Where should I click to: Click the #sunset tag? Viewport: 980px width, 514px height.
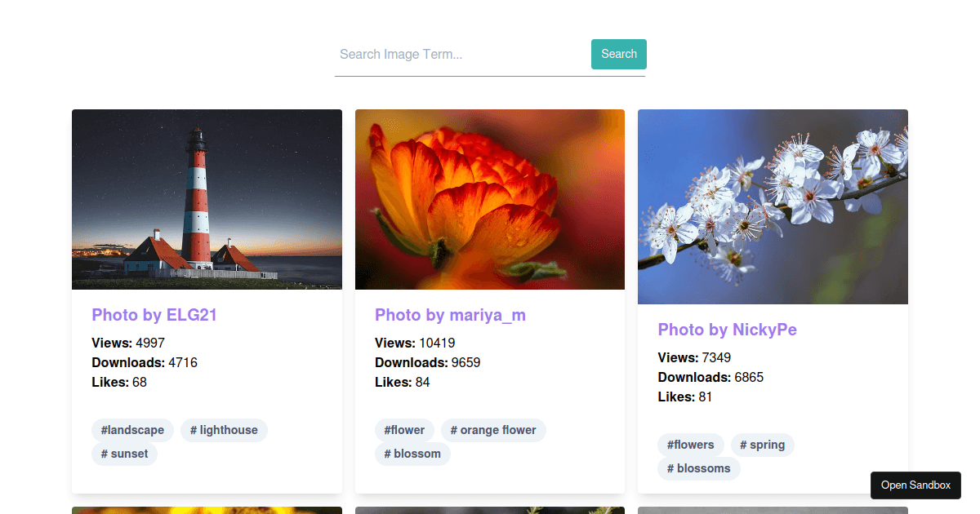pyautogui.click(x=124, y=454)
